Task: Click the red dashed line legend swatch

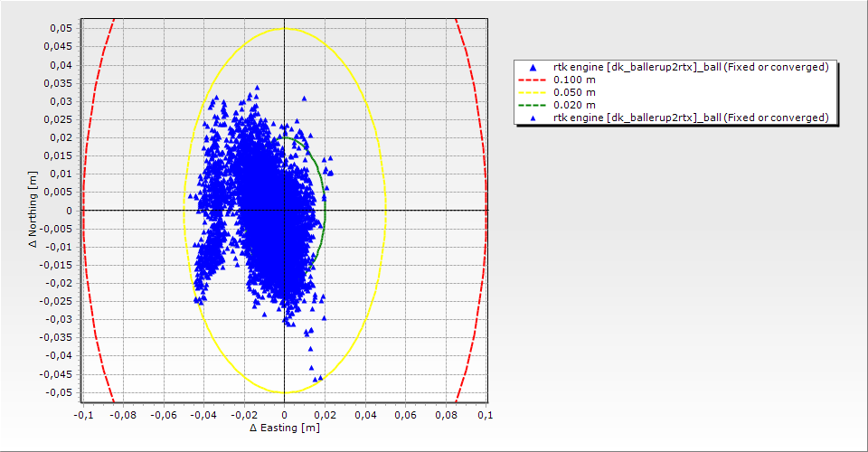Action: [x=533, y=80]
